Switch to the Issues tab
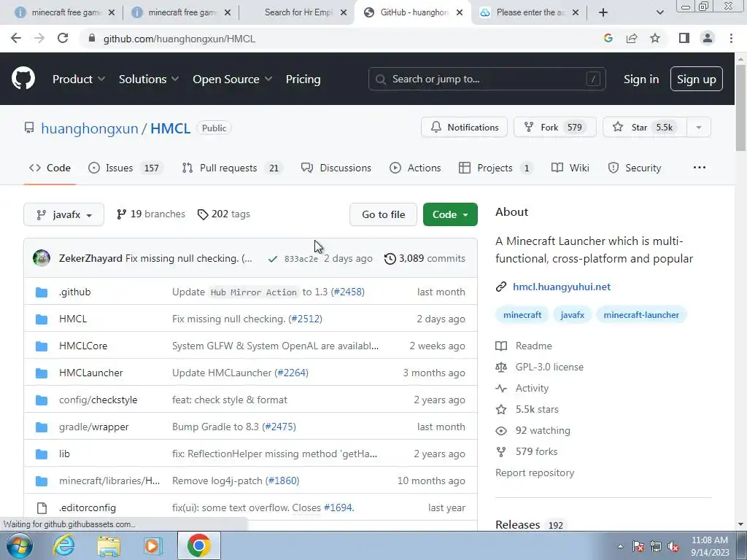 (x=125, y=168)
